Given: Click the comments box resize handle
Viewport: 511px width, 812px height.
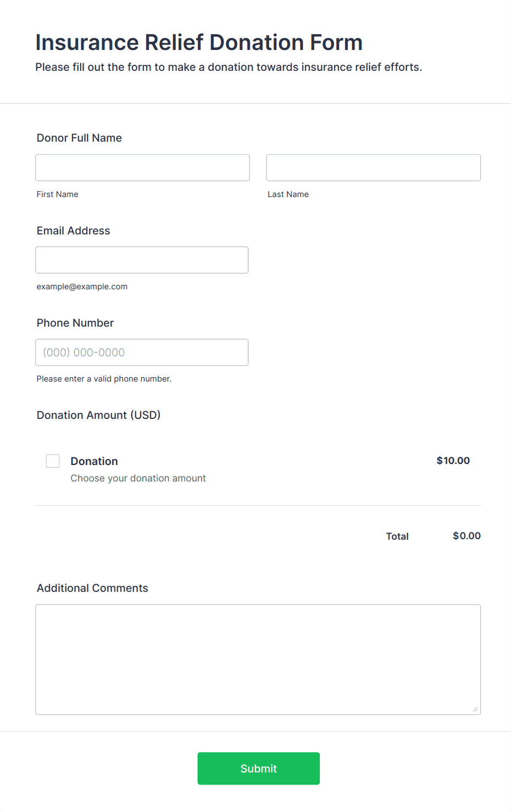Looking at the screenshot, I should (475, 709).
